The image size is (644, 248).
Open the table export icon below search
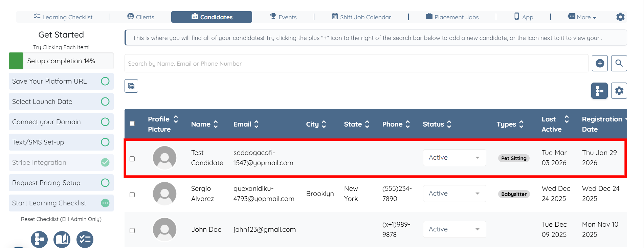131,86
